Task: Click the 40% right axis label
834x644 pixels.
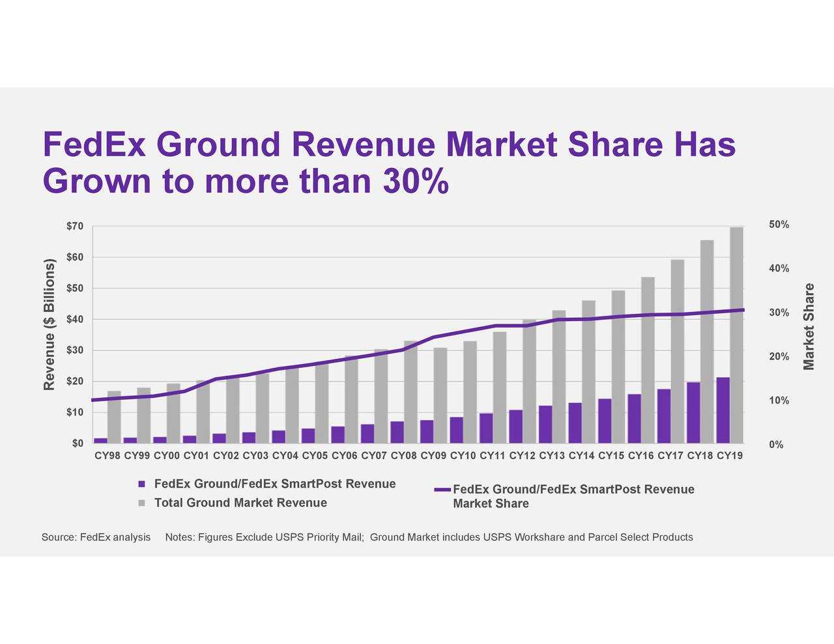Action: 779,268
